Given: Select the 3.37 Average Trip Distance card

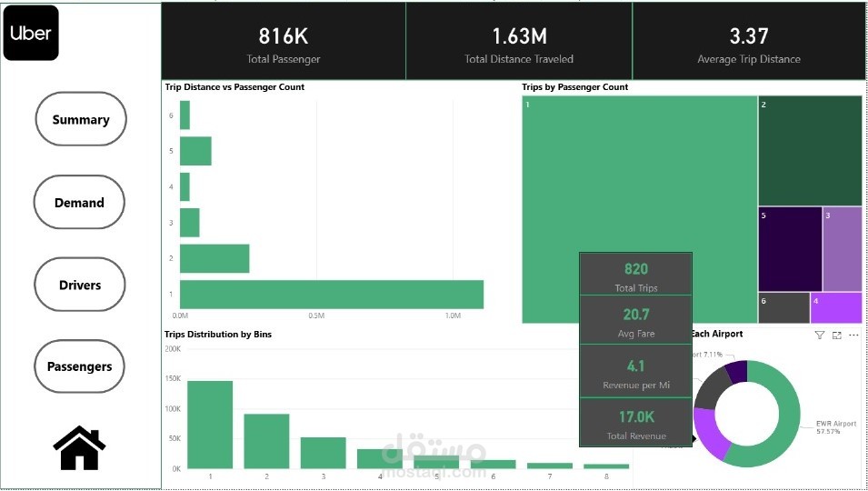Looking at the screenshot, I should click(x=749, y=42).
